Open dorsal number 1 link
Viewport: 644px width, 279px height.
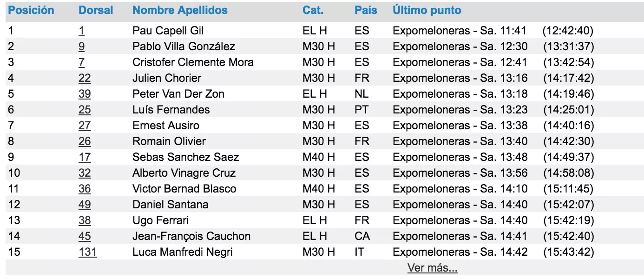pos(81,31)
